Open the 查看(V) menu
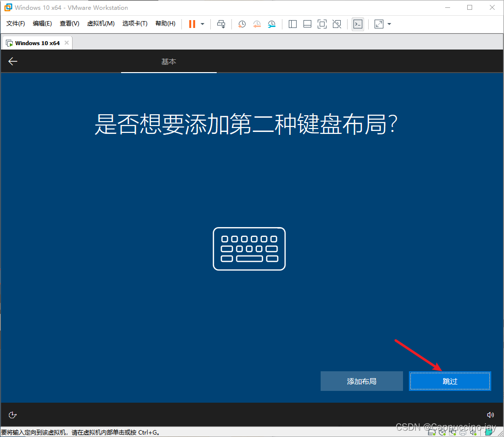Viewport: 504px width, 437px height. 70,24
